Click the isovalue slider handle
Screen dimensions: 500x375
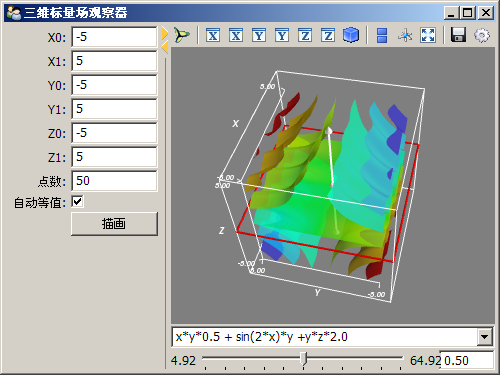click(303, 359)
